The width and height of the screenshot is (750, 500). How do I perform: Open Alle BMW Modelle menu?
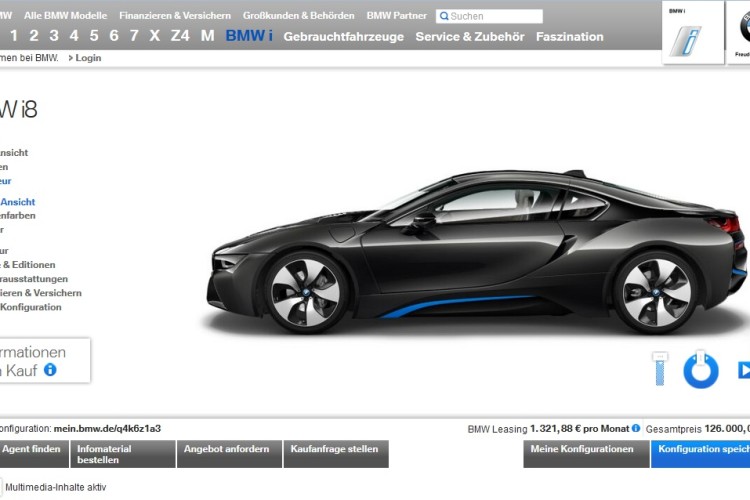pyautogui.click(x=66, y=15)
